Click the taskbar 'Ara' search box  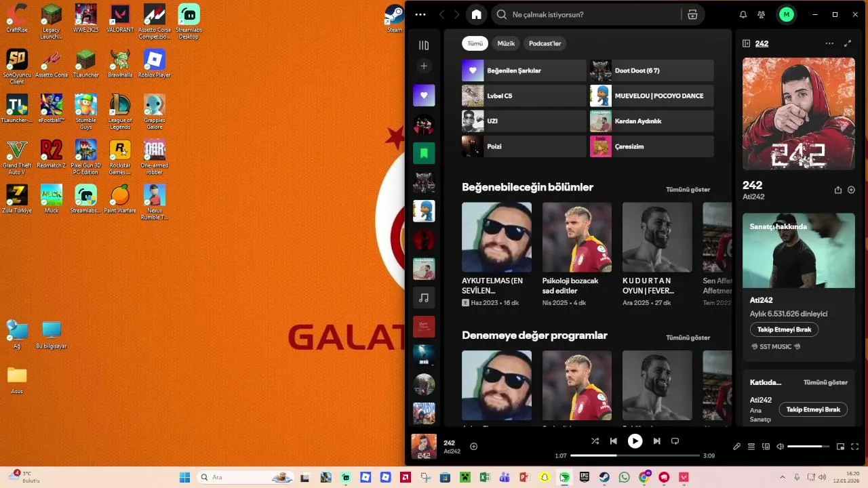(245, 477)
